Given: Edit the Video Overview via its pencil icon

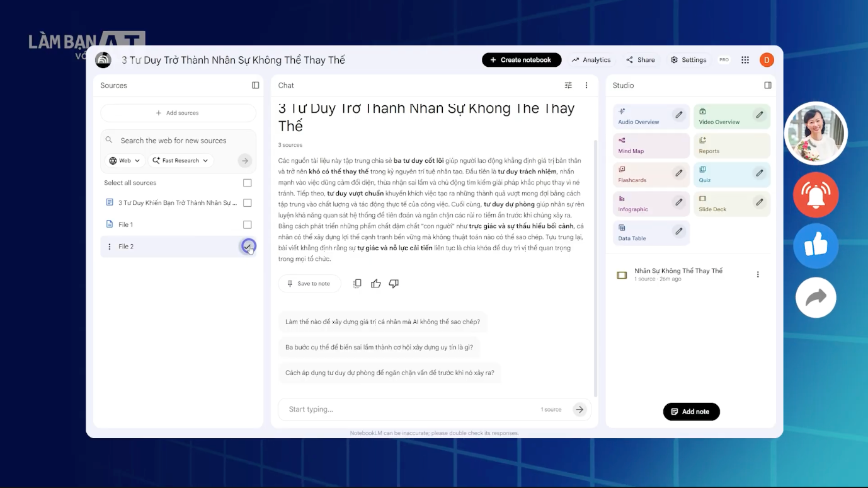Looking at the screenshot, I should [x=760, y=116].
